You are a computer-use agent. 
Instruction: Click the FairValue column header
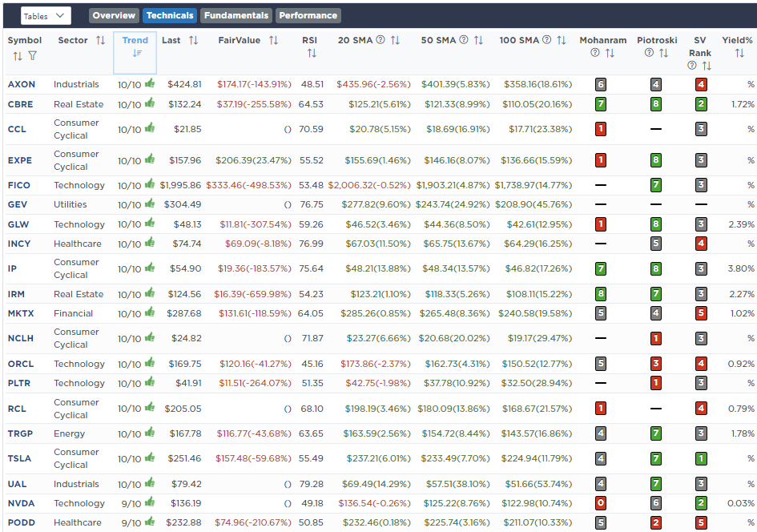[x=239, y=40]
